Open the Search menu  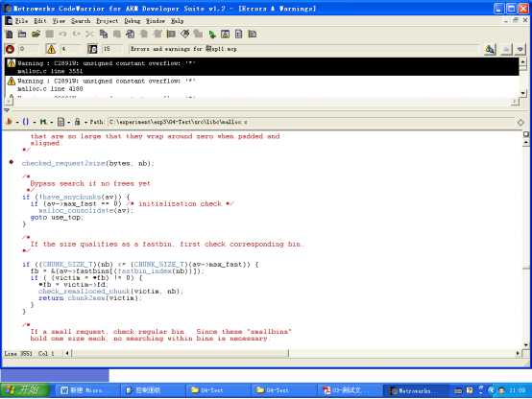[81, 21]
